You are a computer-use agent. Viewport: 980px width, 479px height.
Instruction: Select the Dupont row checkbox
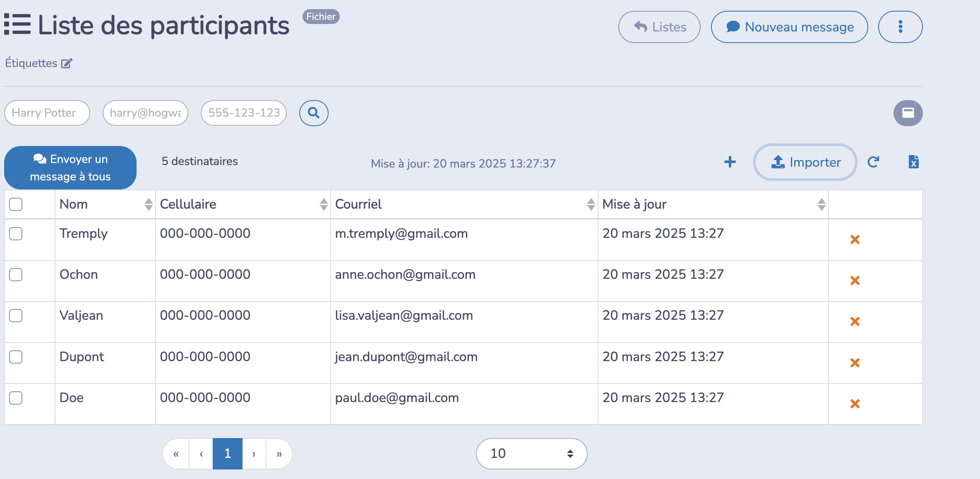[x=16, y=357]
